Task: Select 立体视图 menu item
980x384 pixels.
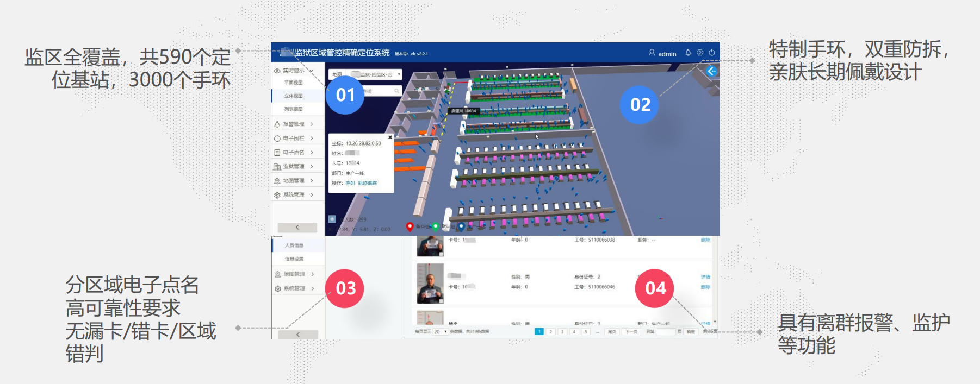Action: (294, 96)
